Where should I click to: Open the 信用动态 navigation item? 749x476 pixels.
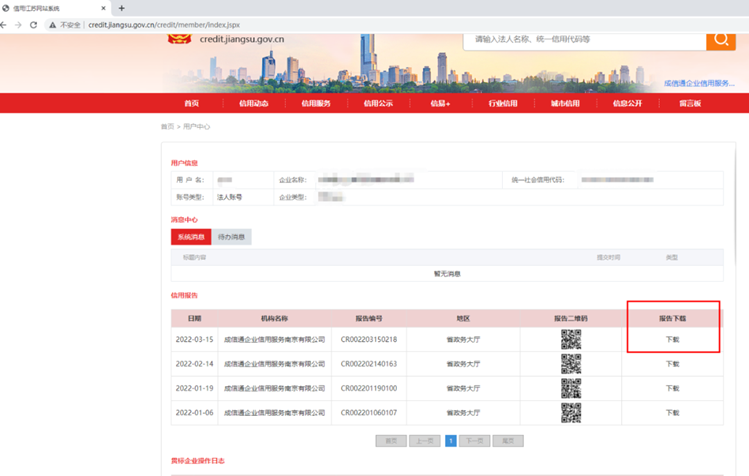[x=254, y=103]
